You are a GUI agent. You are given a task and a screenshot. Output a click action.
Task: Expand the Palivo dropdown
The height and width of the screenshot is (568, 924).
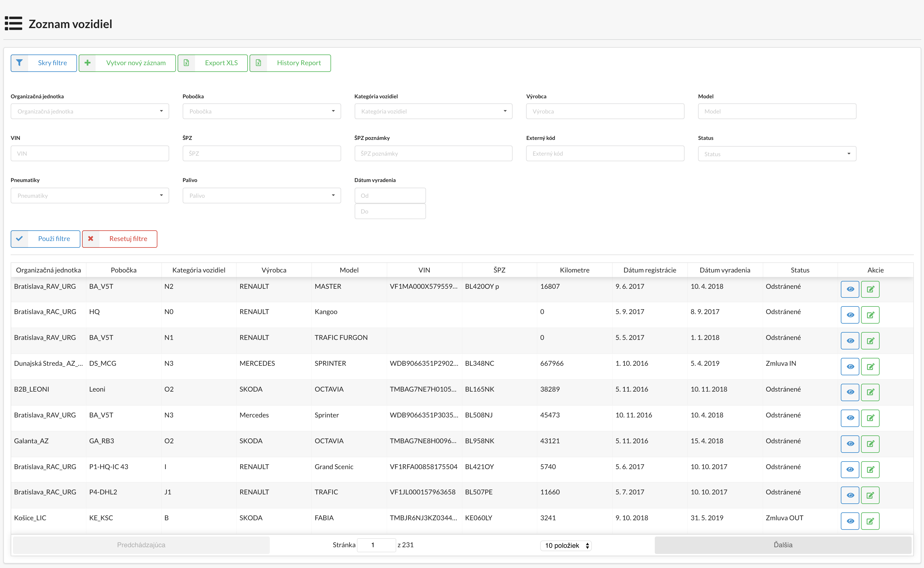261,195
